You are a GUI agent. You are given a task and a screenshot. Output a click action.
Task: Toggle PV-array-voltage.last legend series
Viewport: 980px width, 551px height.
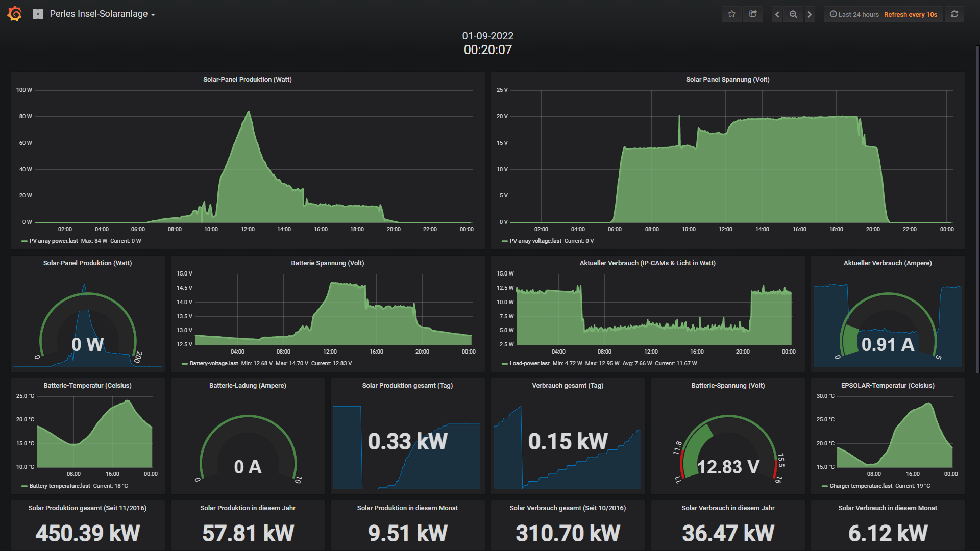pyautogui.click(x=534, y=241)
